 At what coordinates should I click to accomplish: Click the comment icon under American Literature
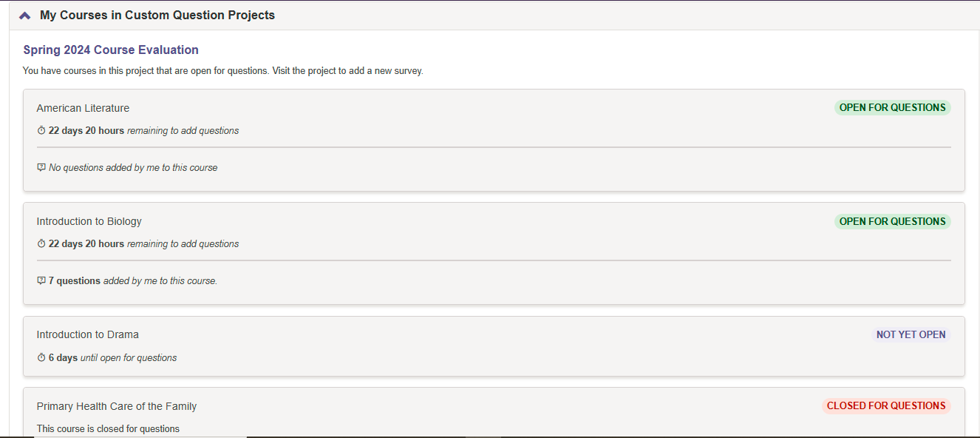pos(41,168)
